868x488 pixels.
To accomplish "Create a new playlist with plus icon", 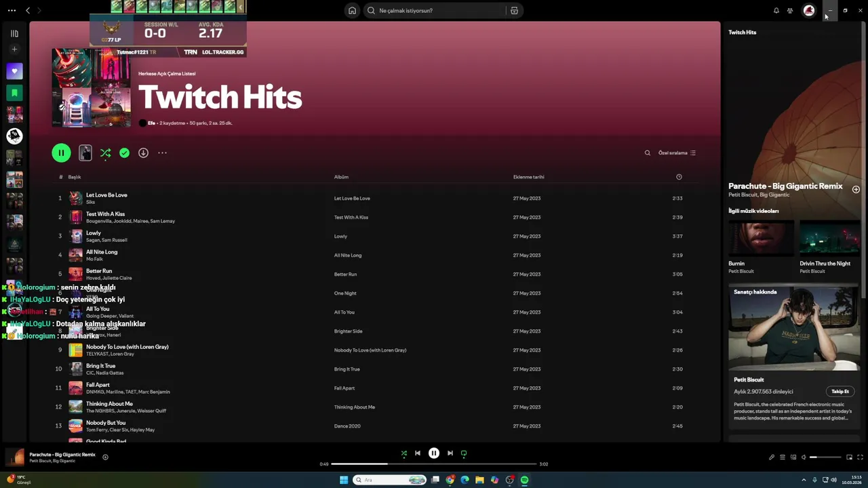I will (x=14, y=49).
